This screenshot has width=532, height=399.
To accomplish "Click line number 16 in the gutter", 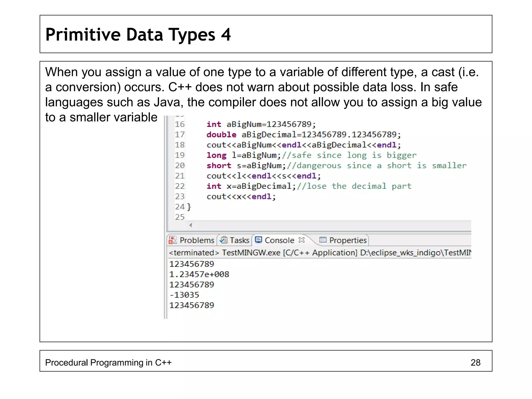I will coord(179,124).
